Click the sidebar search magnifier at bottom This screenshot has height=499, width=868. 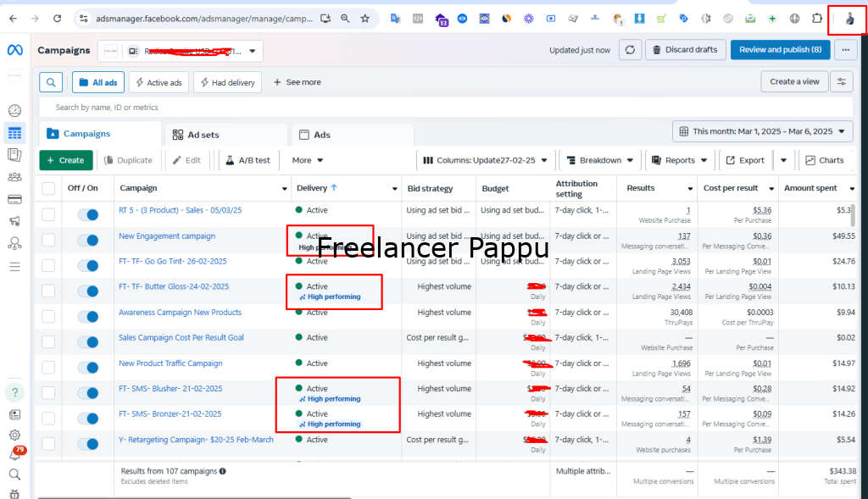tap(15, 474)
